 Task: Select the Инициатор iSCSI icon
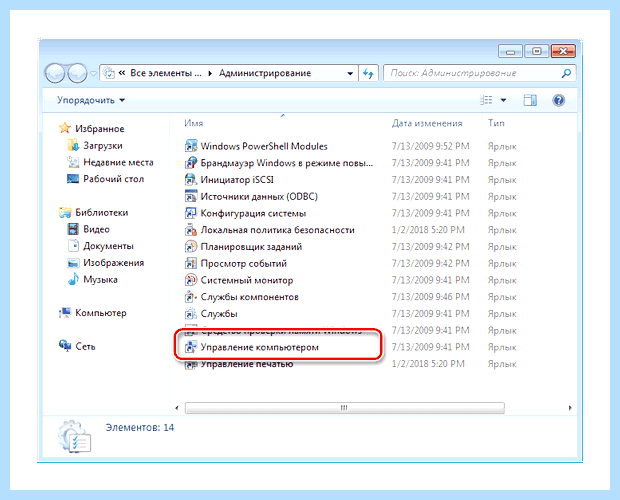pyautogui.click(x=191, y=179)
